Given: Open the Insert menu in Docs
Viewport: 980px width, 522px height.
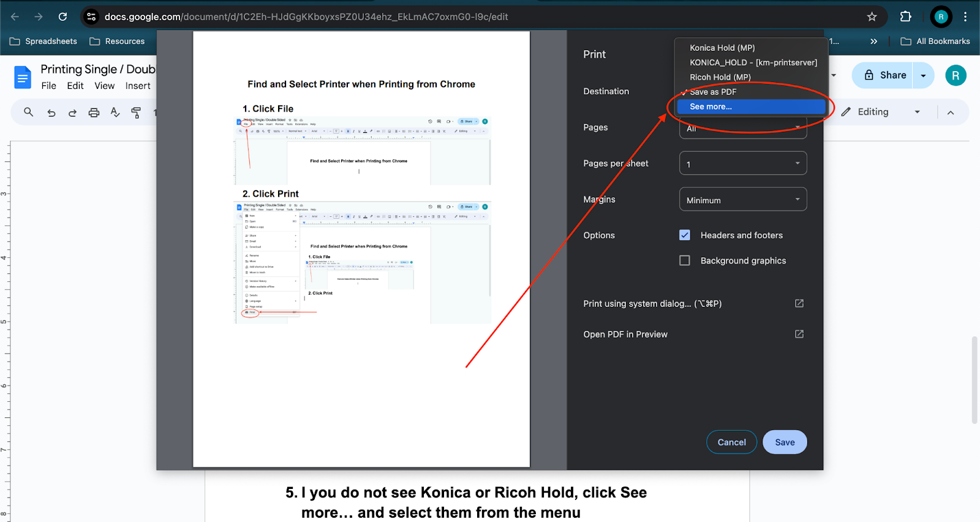Looking at the screenshot, I should tap(138, 86).
